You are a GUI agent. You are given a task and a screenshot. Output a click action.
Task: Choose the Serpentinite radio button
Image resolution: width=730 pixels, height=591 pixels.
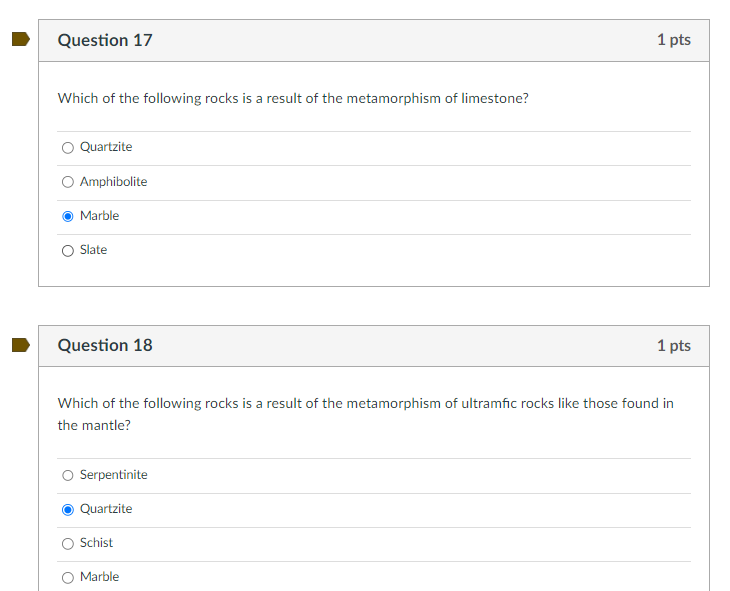pos(68,475)
